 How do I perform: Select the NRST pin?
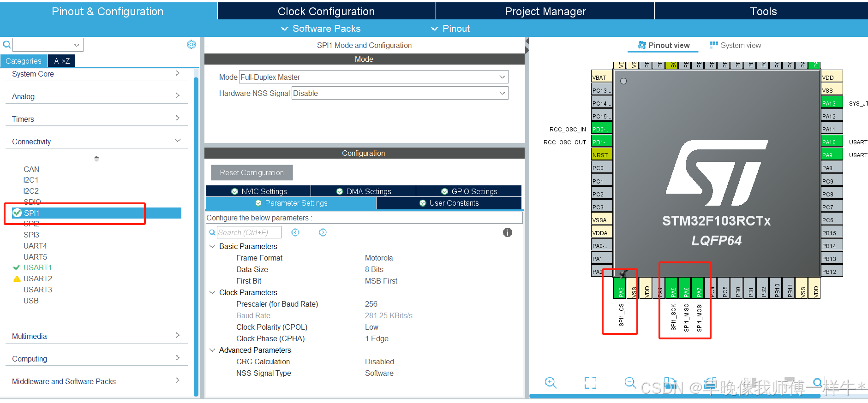(602, 155)
